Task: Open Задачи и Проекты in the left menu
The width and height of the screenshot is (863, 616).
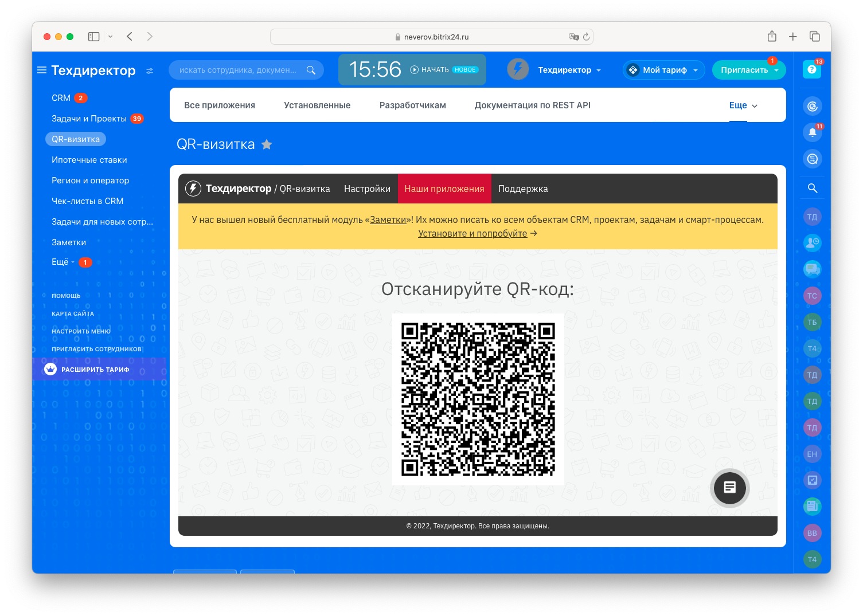Action: point(89,119)
